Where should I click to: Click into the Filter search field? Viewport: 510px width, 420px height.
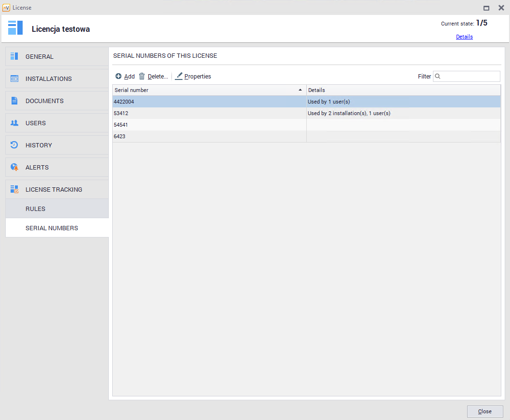click(x=470, y=76)
